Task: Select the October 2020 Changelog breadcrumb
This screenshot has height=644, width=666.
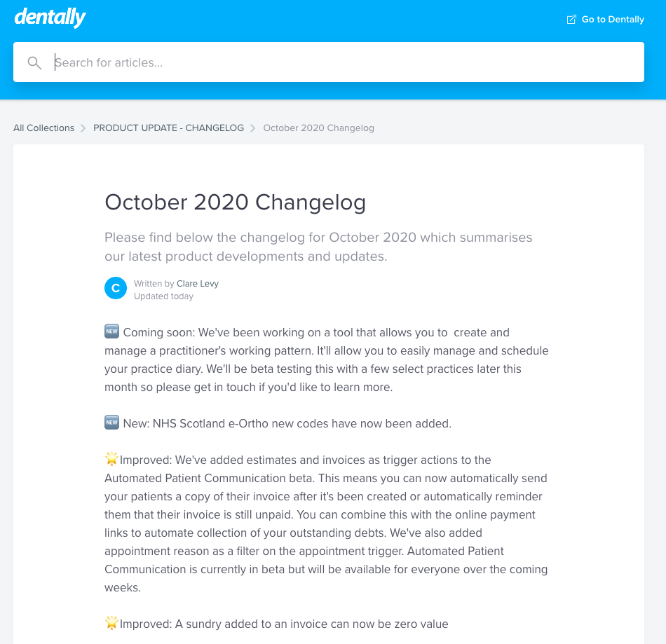Action: [x=318, y=128]
